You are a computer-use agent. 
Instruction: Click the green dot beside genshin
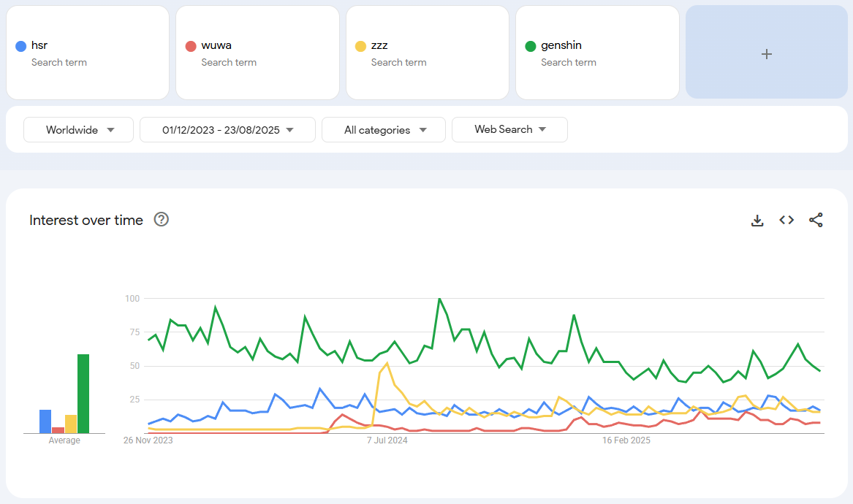(x=531, y=46)
